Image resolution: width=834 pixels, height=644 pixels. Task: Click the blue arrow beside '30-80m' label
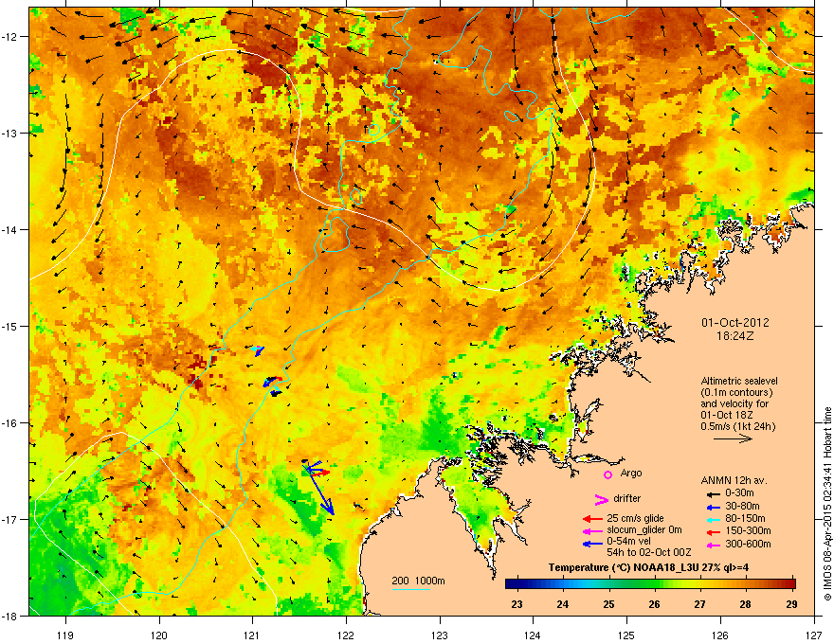pos(714,507)
